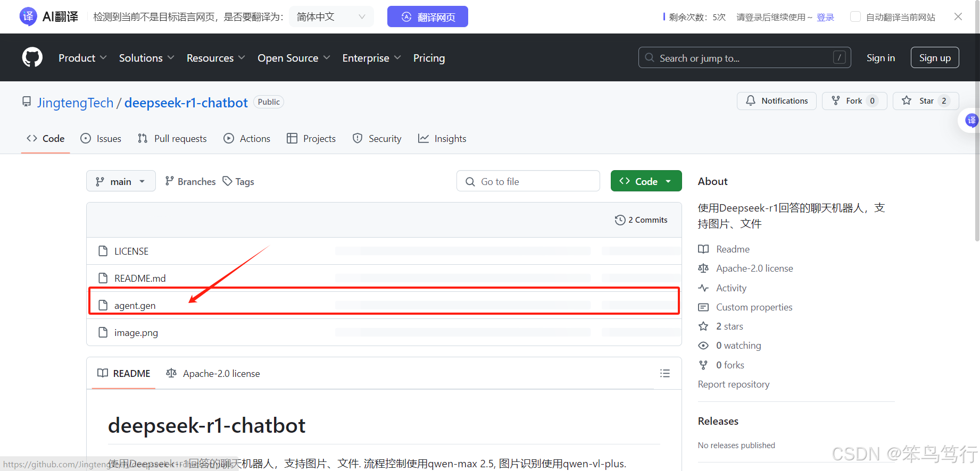Select the README tab
980x471 pixels.
click(123, 373)
